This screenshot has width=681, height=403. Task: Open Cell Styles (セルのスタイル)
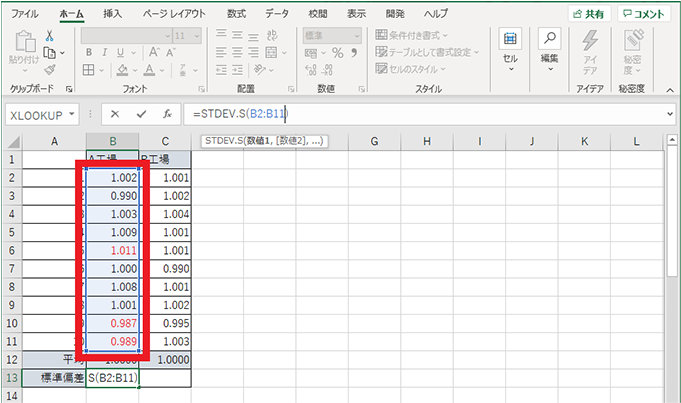click(410, 69)
